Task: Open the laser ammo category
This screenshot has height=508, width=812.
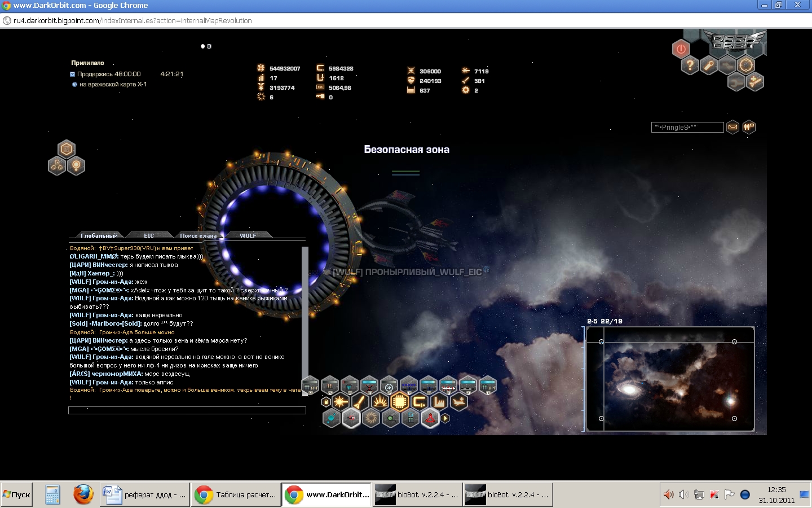Action: pos(340,402)
